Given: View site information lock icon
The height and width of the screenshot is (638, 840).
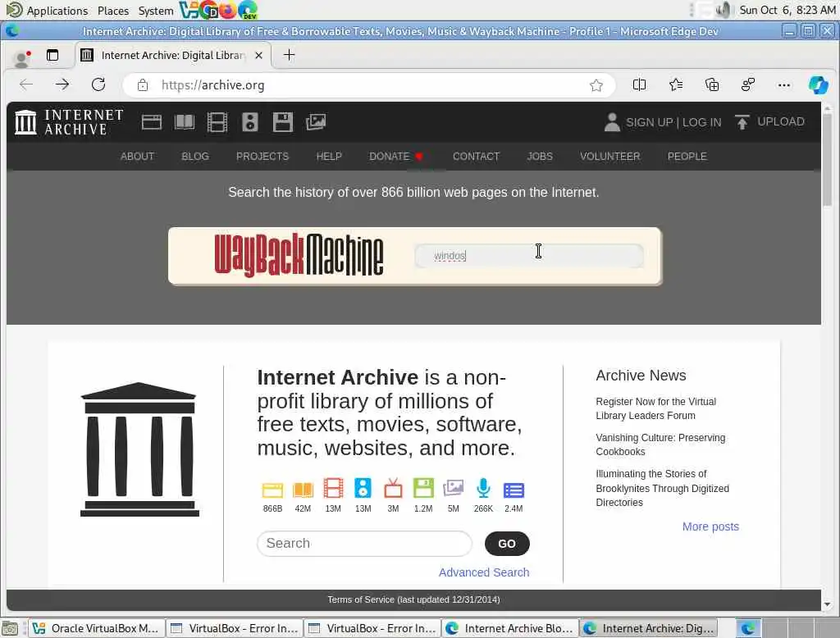Looking at the screenshot, I should point(143,85).
